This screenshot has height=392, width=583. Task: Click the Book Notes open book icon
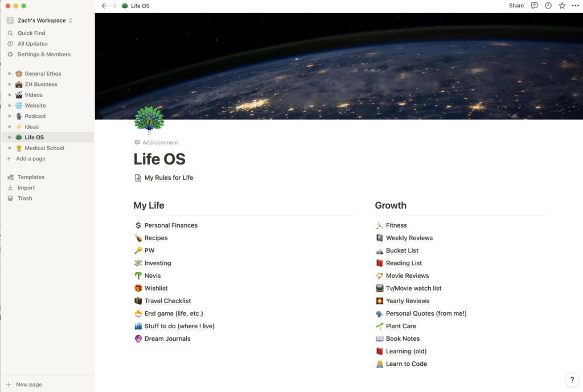(x=379, y=339)
